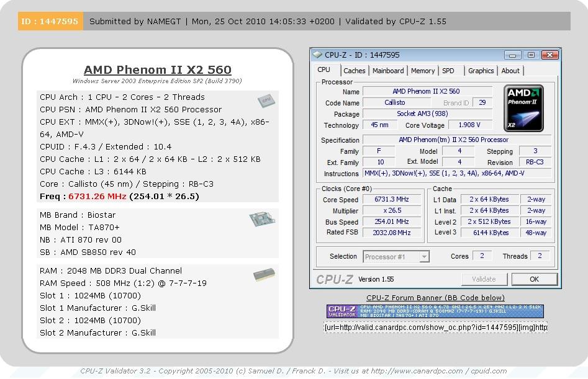
Task: Click the L1 Data value 2 x 64 KBytes
Action: click(x=489, y=199)
